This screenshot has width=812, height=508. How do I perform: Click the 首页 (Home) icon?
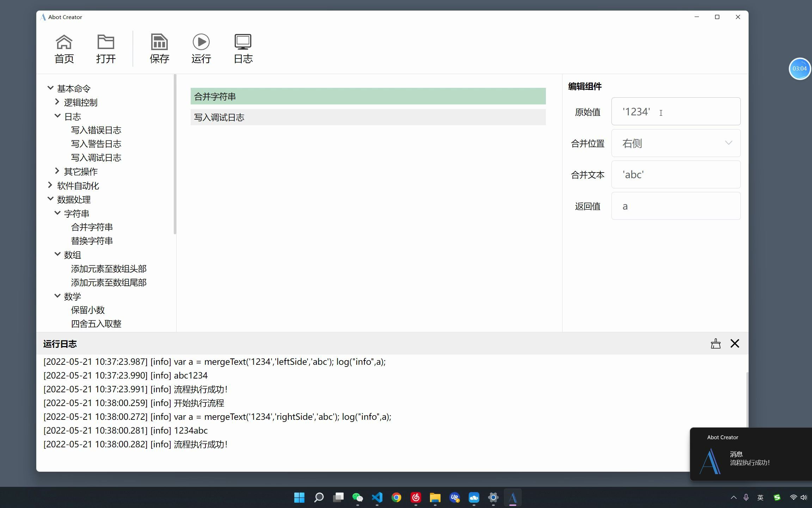pos(64,48)
